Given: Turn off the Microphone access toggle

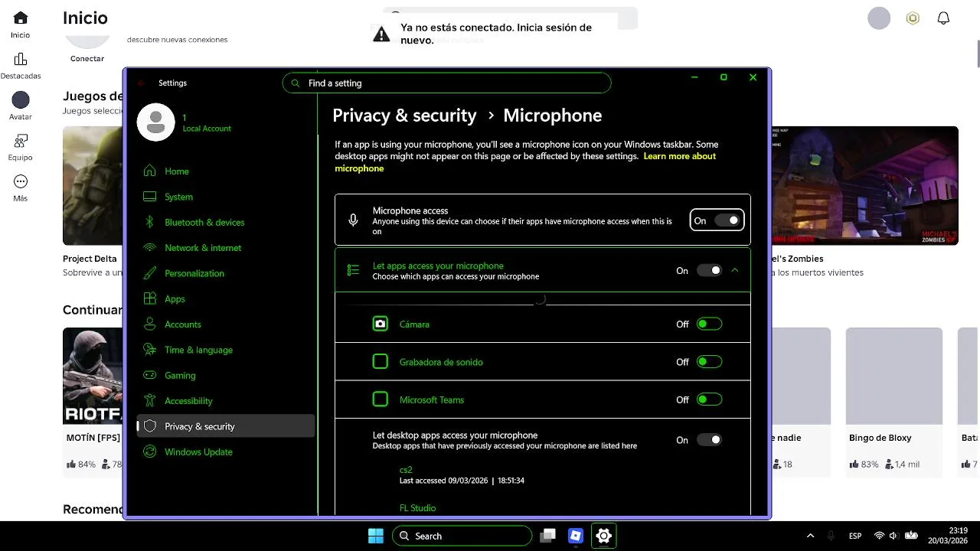Looking at the screenshot, I should point(727,220).
